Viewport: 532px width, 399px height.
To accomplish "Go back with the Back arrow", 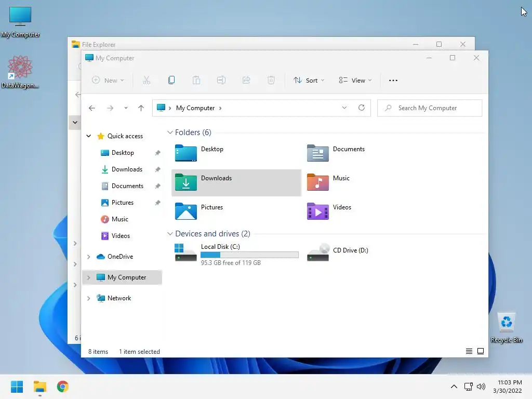I will tap(92, 108).
